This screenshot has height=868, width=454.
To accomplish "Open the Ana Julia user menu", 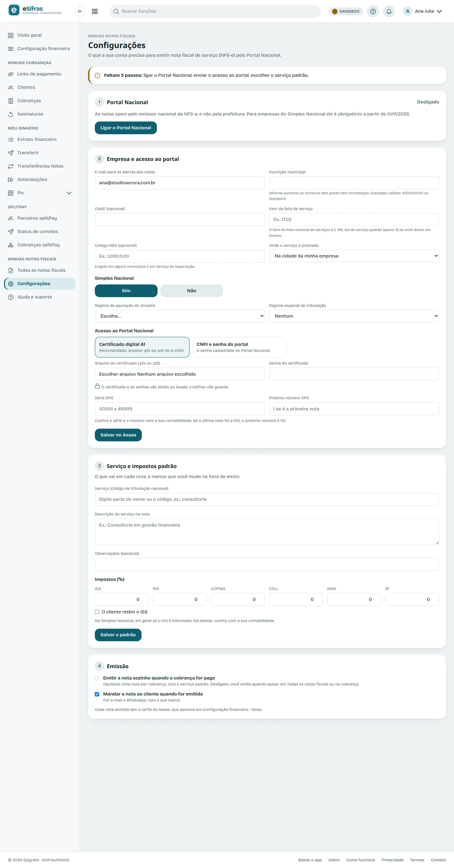I will point(423,11).
